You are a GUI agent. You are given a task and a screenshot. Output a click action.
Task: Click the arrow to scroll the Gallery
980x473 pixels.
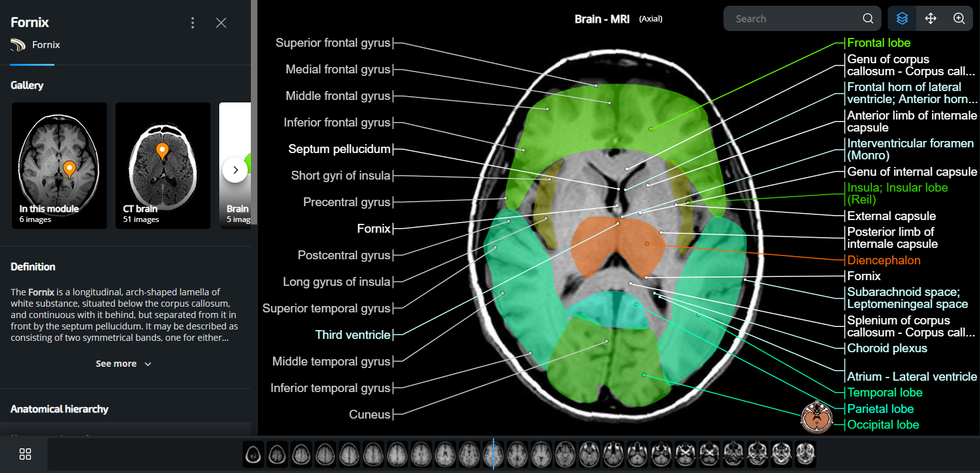(x=235, y=169)
